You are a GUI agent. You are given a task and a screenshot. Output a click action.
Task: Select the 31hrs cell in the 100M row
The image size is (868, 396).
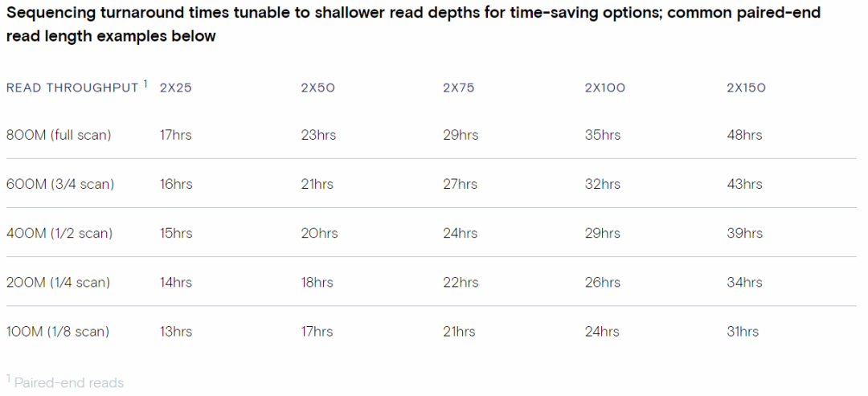[x=743, y=331]
